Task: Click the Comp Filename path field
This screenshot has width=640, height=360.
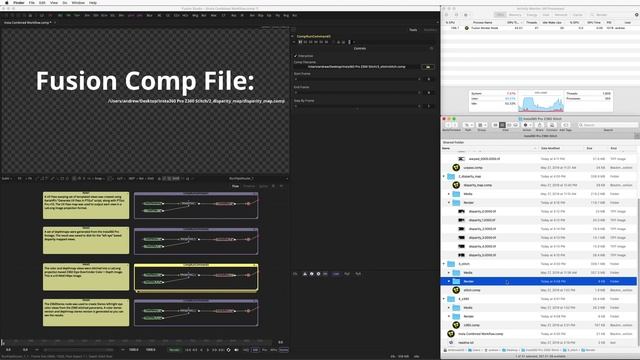Action: pos(357,67)
